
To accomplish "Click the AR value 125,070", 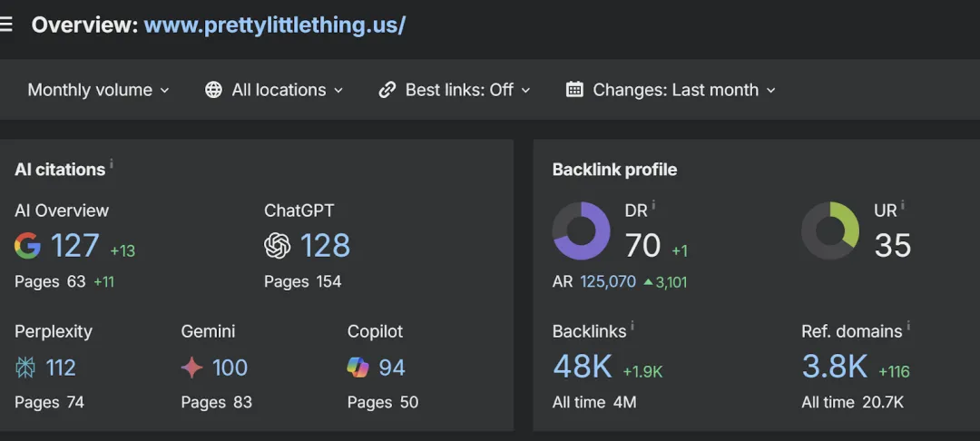I will [608, 281].
